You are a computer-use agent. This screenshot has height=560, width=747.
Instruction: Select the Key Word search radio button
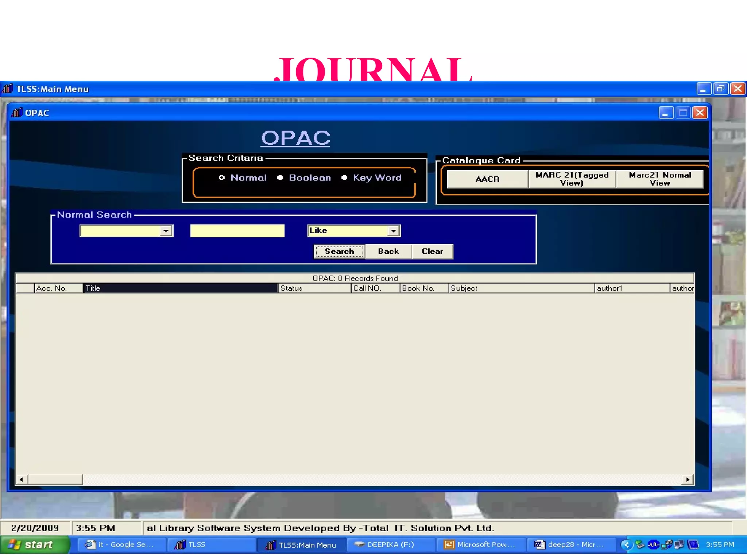(x=344, y=178)
